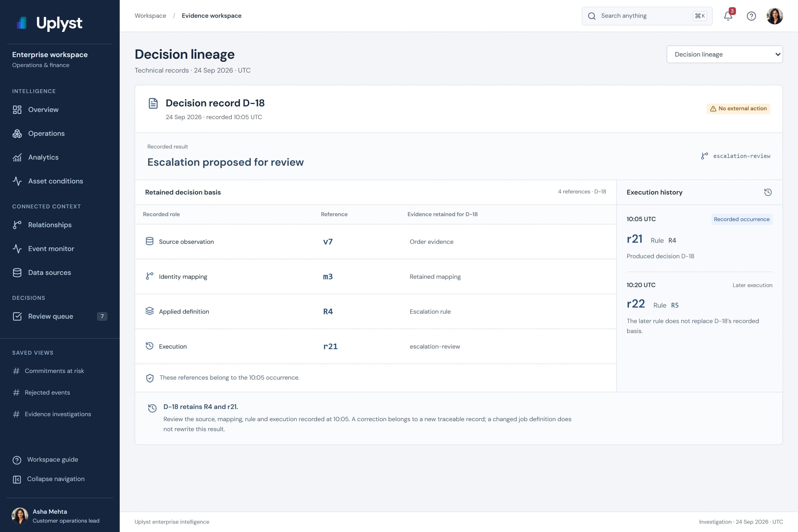The width and height of the screenshot is (798, 532).
Task: Click reference v7
Action: pos(328,242)
